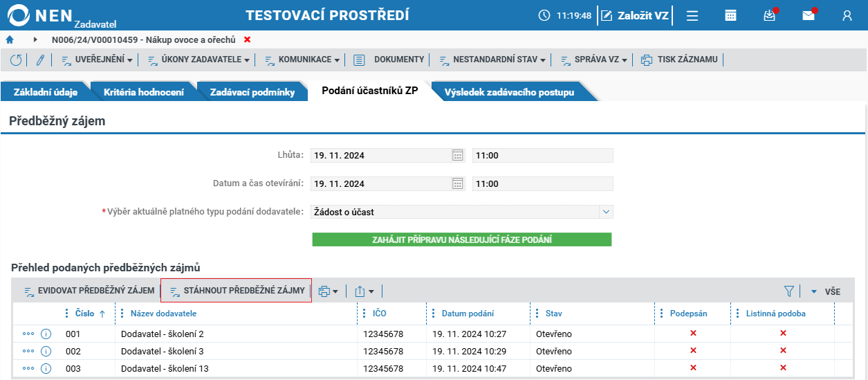The image size is (868, 380).
Task: Open the inbox tray icon with notification
Action: (x=770, y=15)
